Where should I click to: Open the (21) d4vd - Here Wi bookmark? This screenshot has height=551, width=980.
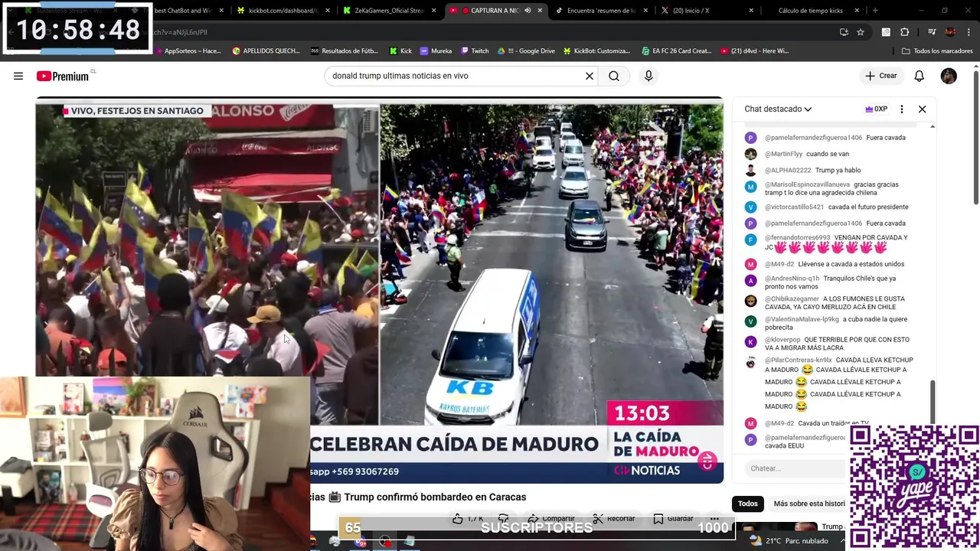click(755, 51)
